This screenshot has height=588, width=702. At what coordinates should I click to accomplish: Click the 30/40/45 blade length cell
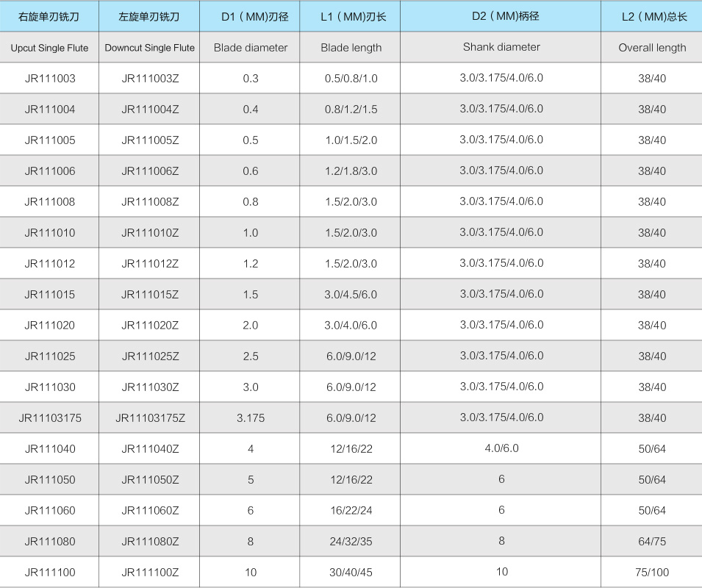coord(351,572)
